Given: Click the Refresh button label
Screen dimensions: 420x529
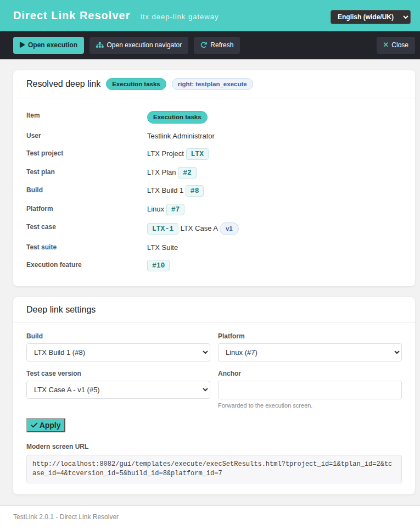Looking at the screenshot, I should click(222, 45).
